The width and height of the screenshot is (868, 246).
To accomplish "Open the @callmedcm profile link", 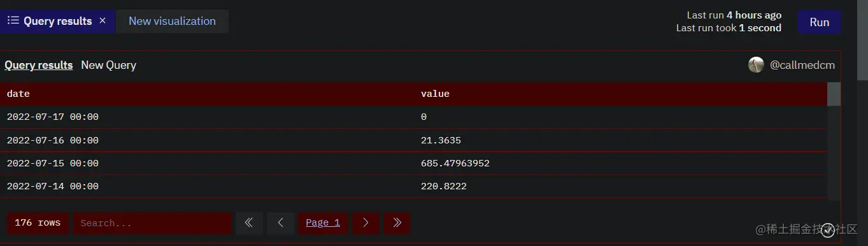I will (802, 65).
